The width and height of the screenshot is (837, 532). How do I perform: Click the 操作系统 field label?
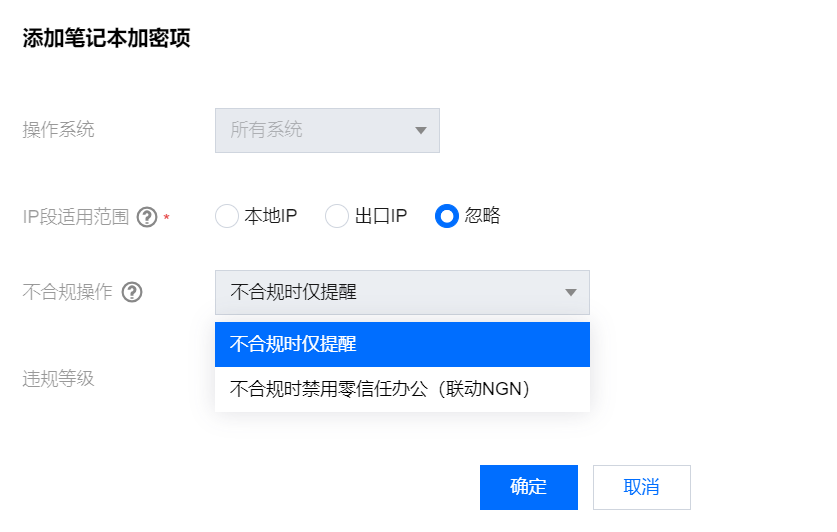click(59, 129)
